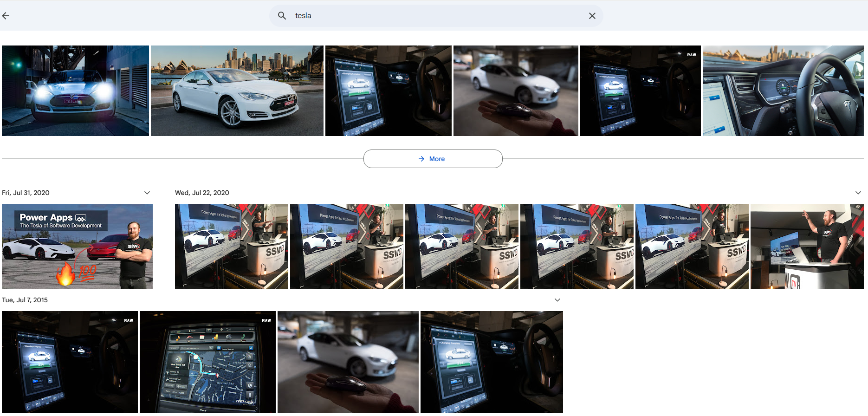
Task: Click the search magnifier icon
Action: (x=282, y=16)
